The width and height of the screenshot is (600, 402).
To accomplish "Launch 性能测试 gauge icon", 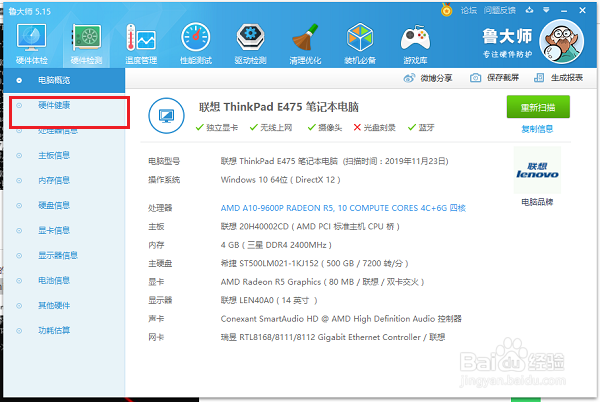I will (x=196, y=44).
